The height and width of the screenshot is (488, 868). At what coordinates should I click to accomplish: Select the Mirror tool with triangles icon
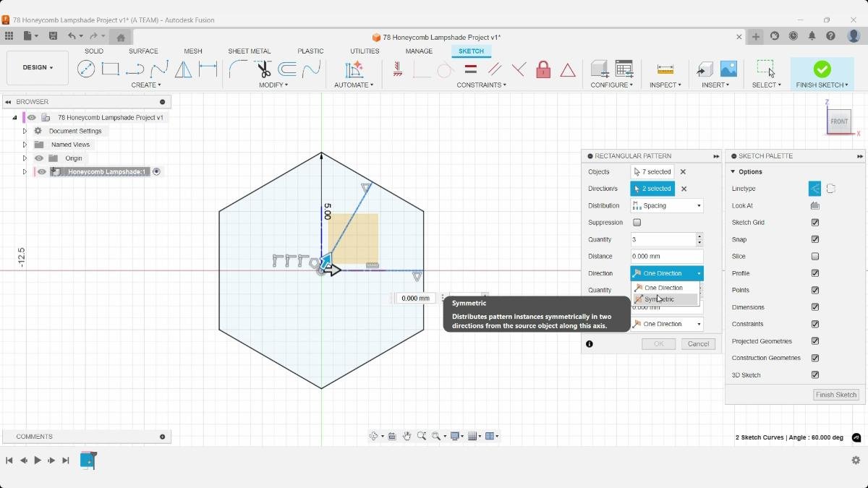coord(184,69)
